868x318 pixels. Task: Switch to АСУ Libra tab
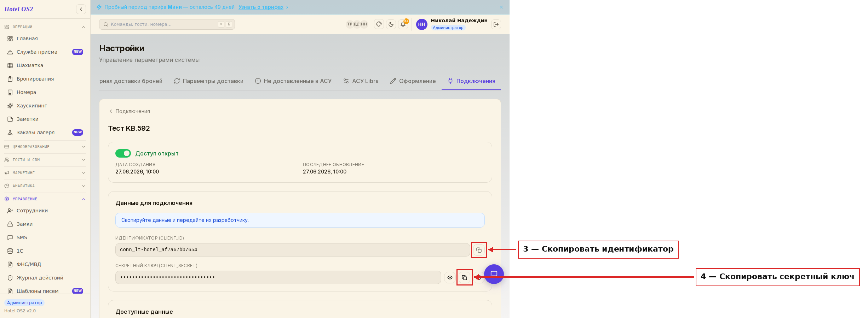(361, 81)
